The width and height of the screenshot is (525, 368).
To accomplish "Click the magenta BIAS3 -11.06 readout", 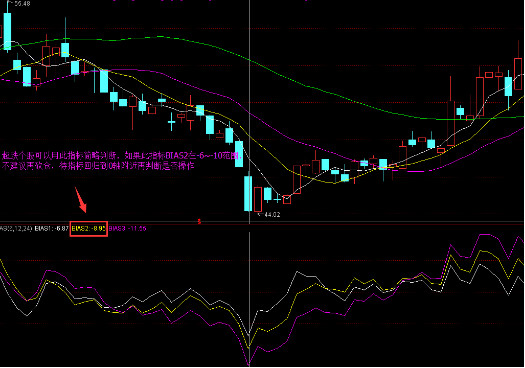I will point(128,229).
